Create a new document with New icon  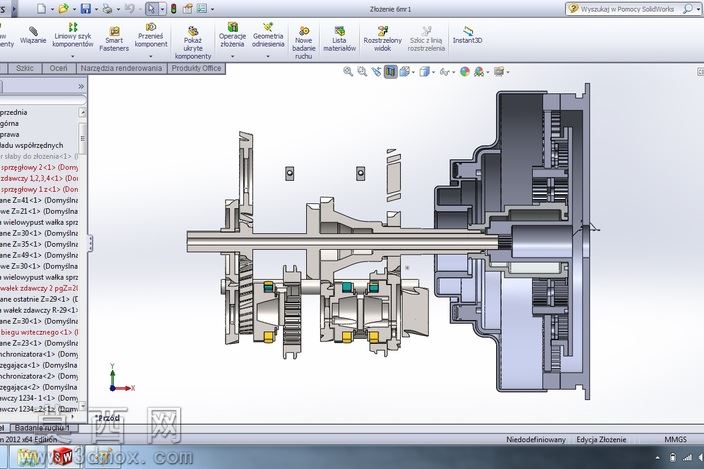[41, 9]
